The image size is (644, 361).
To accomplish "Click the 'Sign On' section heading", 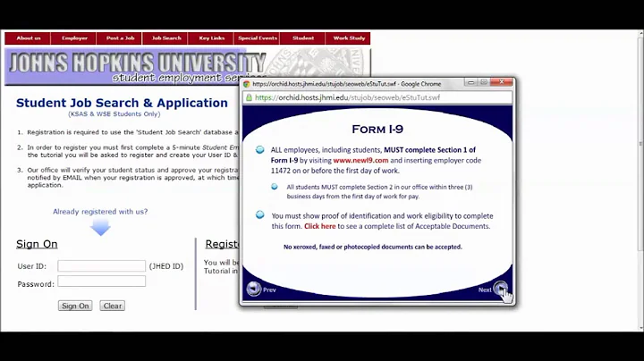I will [37, 244].
